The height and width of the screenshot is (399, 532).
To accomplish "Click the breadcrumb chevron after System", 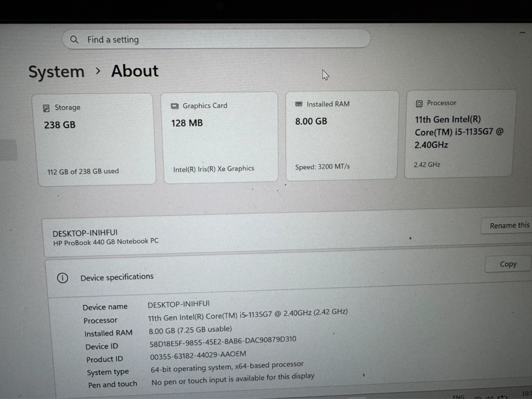I will point(98,71).
